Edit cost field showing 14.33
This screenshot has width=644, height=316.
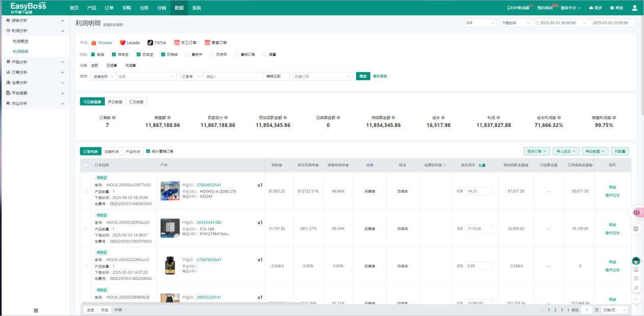pos(479,191)
